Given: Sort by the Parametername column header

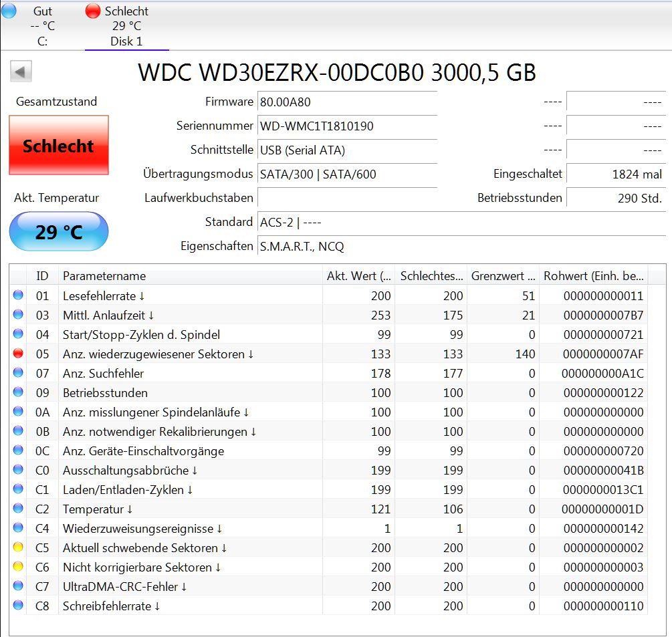Looking at the screenshot, I should point(191,275).
